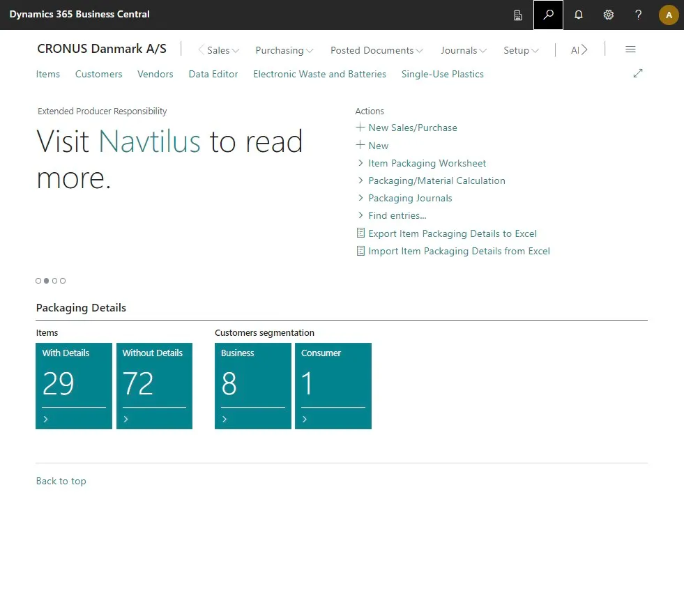Image resolution: width=684 pixels, height=616 pixels.
Task: Open the document/report icon in top bar
Action: pyautogui.click(x=518, y=15)
